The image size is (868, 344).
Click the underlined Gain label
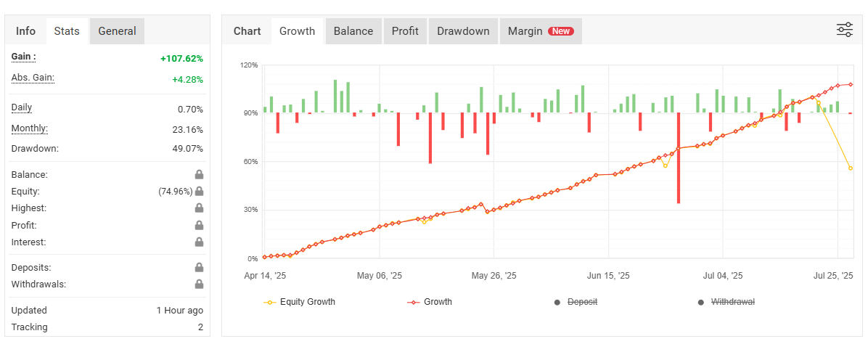[23, 57]
